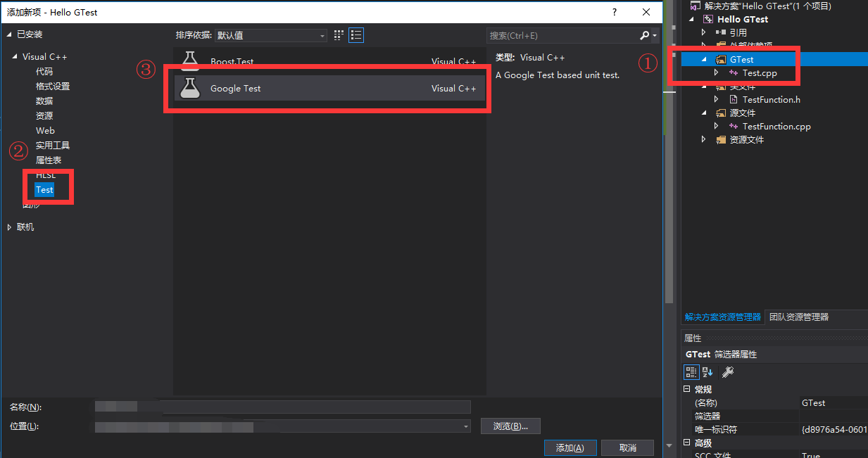Collapse the Visual C++ category node
Viewport: 868px width, 458px height.
tap(15, 56)
